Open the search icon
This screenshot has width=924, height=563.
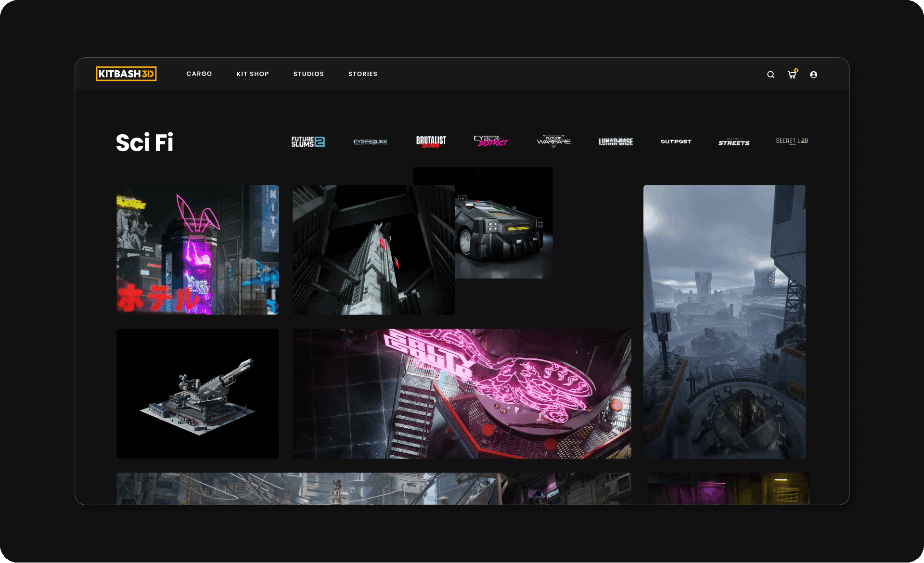[x=770, y=75]
